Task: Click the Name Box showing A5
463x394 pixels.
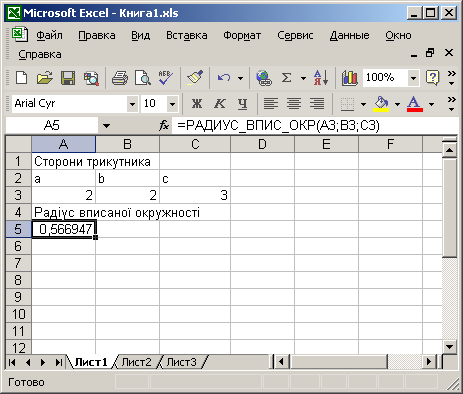Action: pyautogui.click(x=52, y=126)
